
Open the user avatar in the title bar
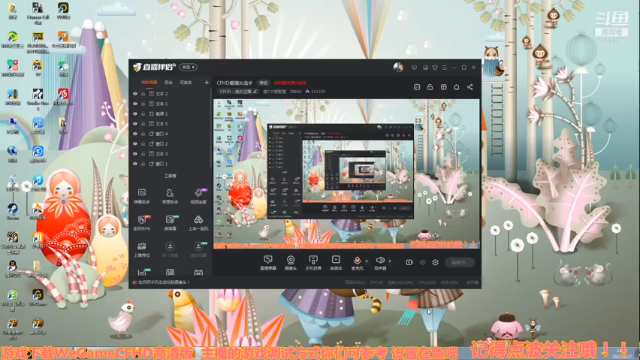(398, 67)
